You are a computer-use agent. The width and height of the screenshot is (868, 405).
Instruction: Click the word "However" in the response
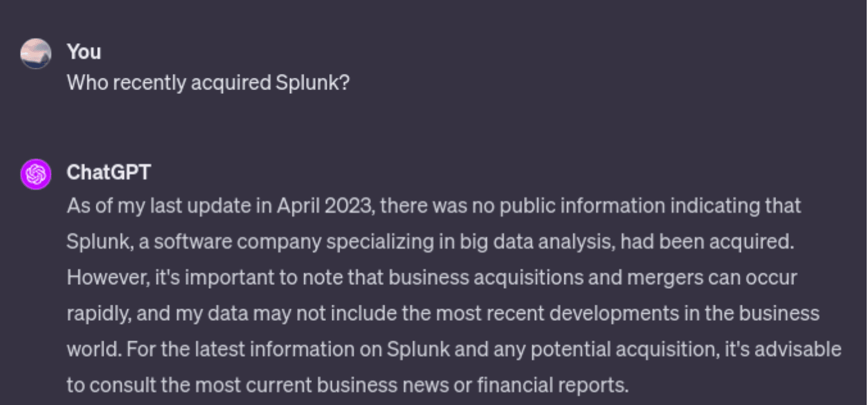96,278
